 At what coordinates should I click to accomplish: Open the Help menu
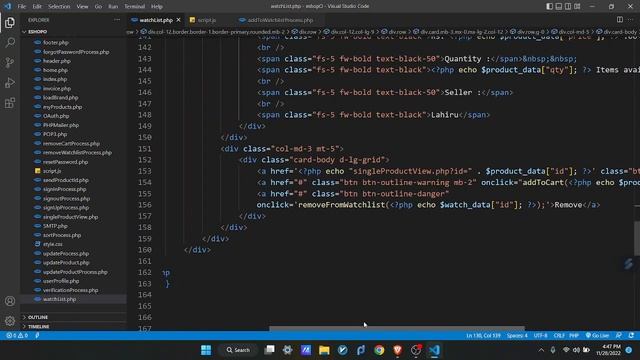pyautogui.click(x=157, y=7)
